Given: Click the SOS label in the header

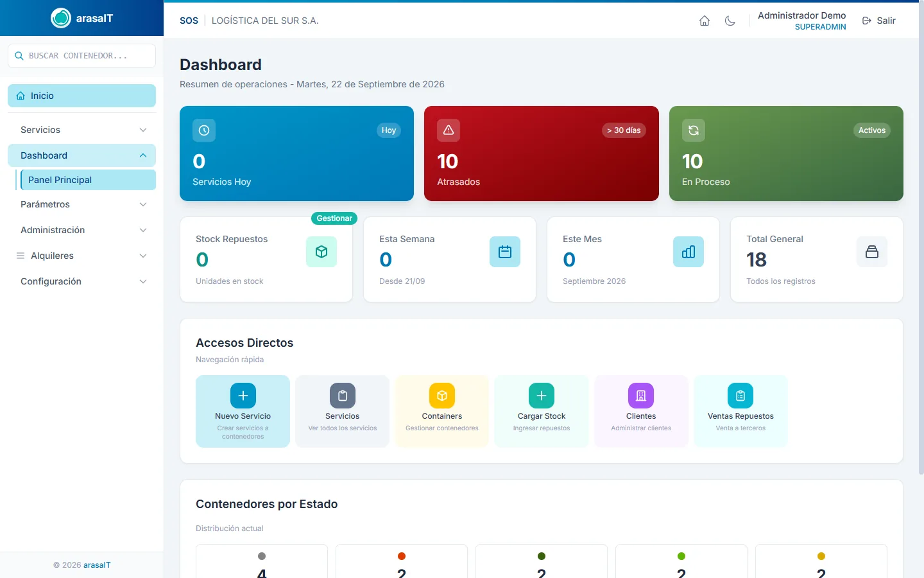Looking at the screenshot, I should coord(189,21).
